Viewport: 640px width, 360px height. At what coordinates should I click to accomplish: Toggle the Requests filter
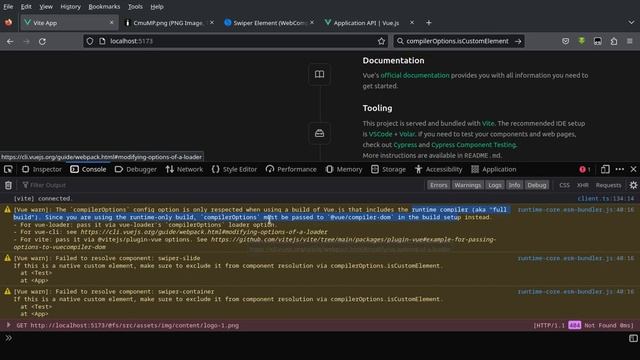[x=608, y=185]
